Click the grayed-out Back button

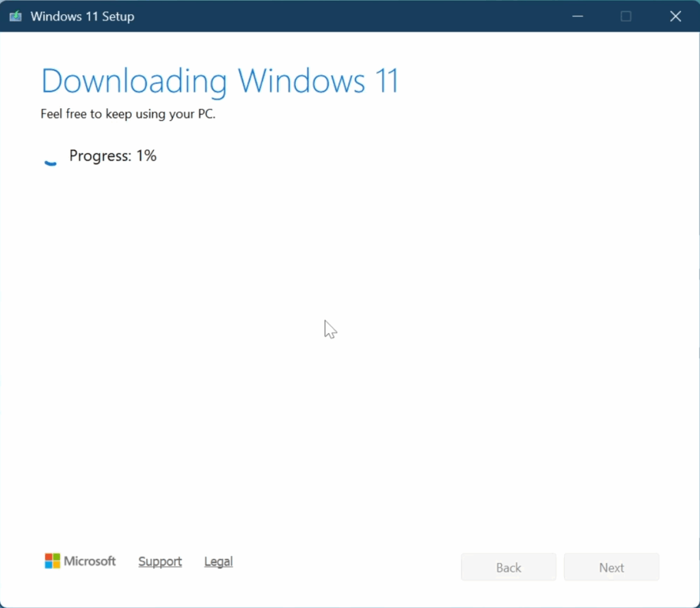(509, 568)
